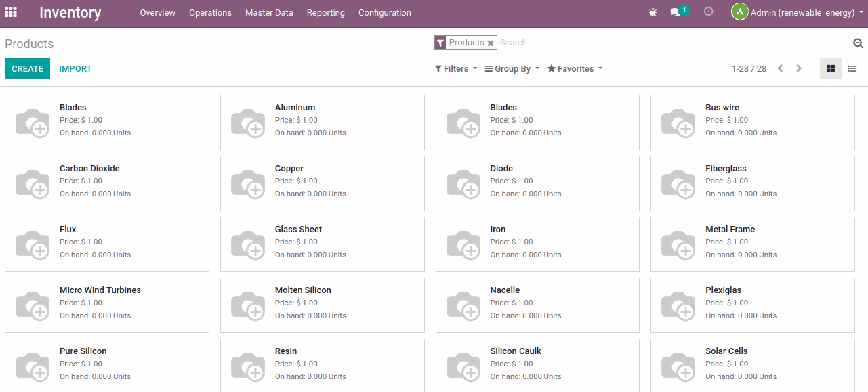The width and height of the screenshot is (868, 392).
Task: Click into the search input field
Action: pyautogui.click(x=671, y=43)
